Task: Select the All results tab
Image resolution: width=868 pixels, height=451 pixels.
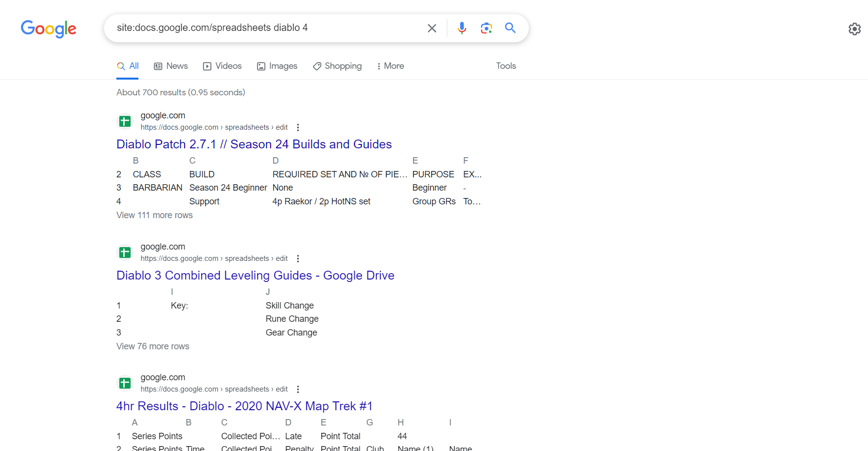Action: (128, 66)
